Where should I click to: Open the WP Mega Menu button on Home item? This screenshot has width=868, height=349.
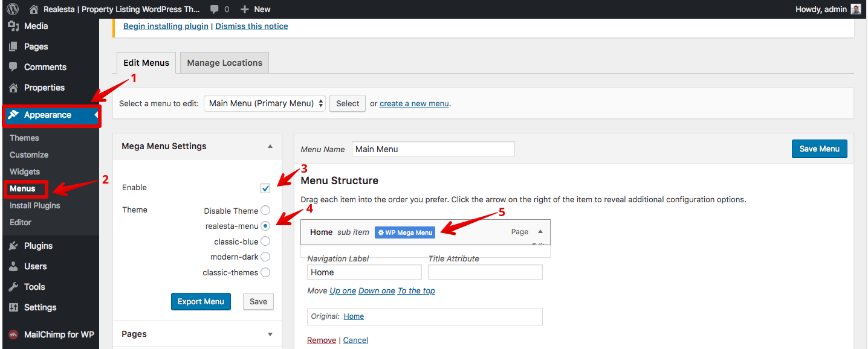click(x=405, y=232)
